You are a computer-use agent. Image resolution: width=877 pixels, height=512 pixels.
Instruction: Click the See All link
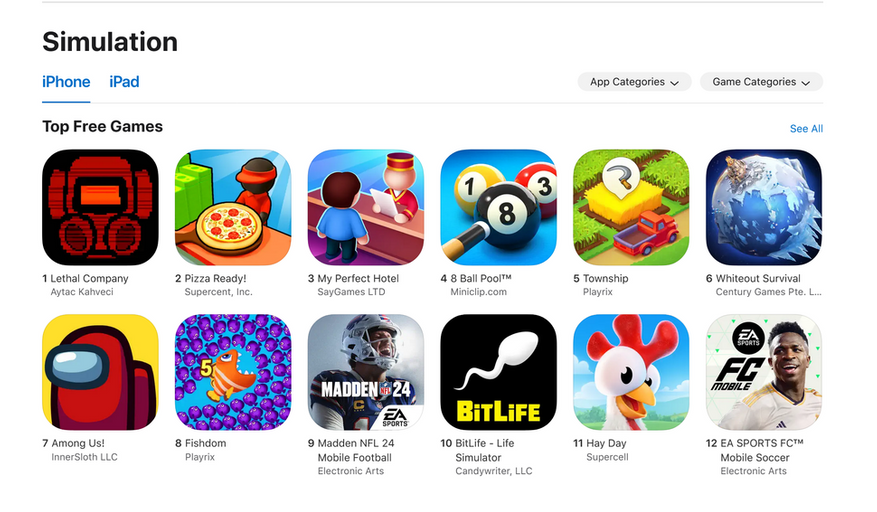806,129
